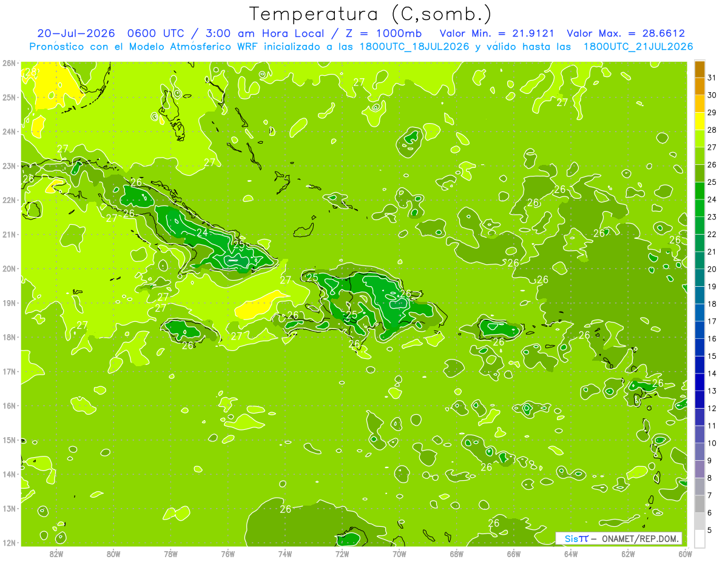The height and width of the screenshot is (562, 728).
Task: Click the '82W' longitude axis label
Action: click(56, 554)
